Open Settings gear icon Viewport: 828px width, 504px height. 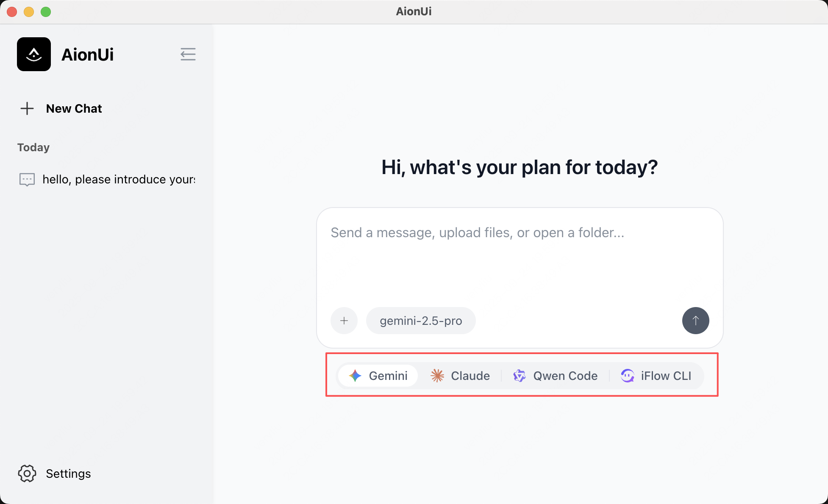(27, 474)
